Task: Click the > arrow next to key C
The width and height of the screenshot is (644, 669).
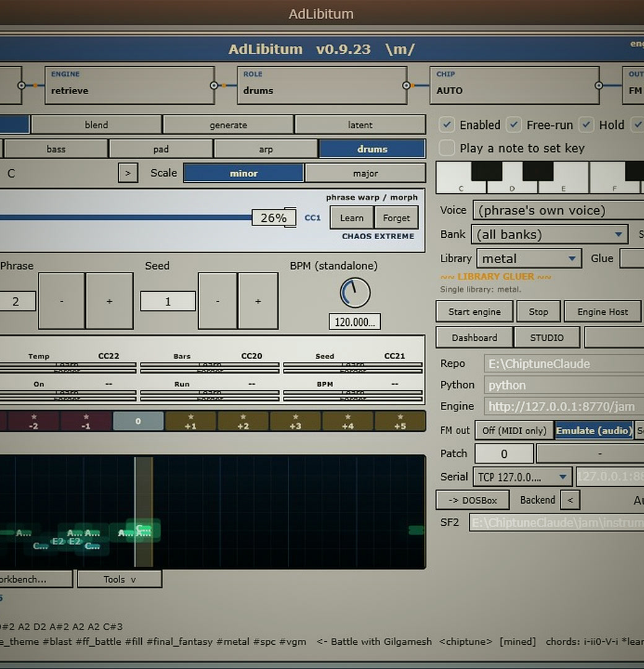Action: click(x=128, y=173)
